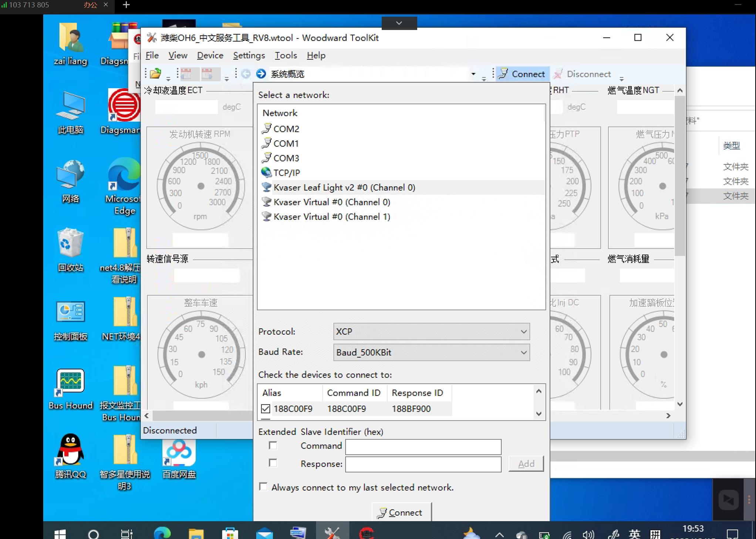Open the 回收站 recycle bin icon

point(70,250)
